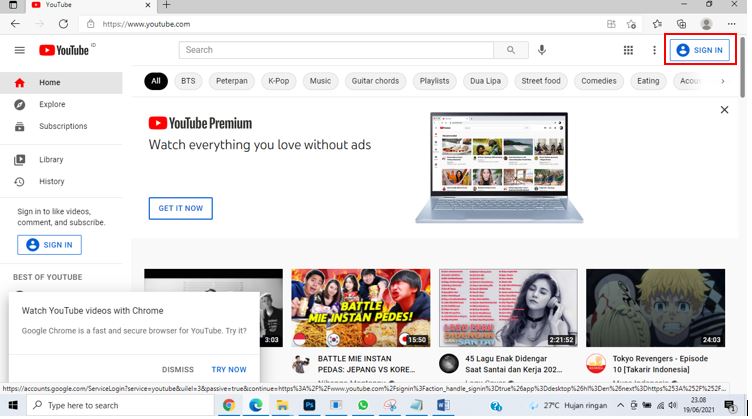Click in the YouTube search field
752x419 pixels.
[x=338, y=50]
